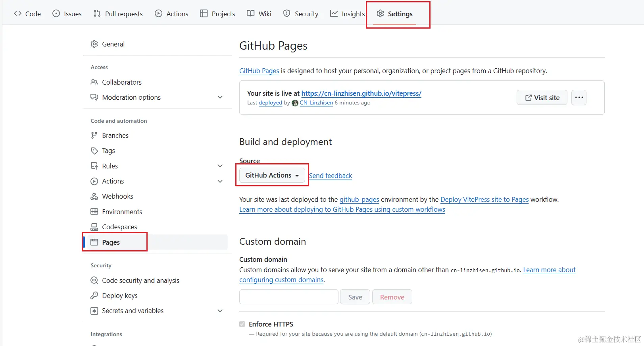
Task: Expand Moderation options chevron
Action: coord(220,97)
